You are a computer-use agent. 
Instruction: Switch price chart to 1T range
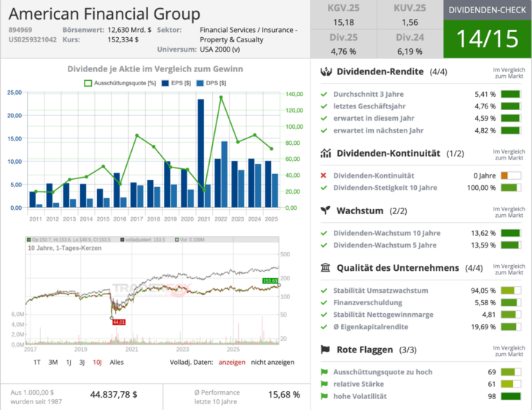click(36, 362)
